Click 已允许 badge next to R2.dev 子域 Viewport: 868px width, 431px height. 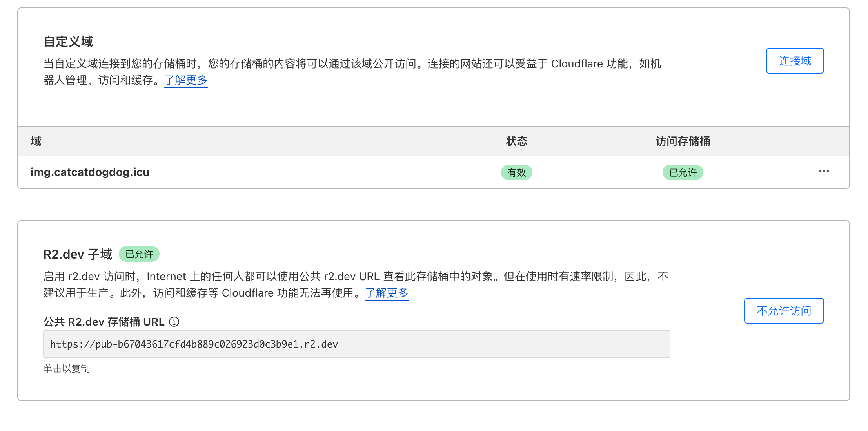click(139, 254)
